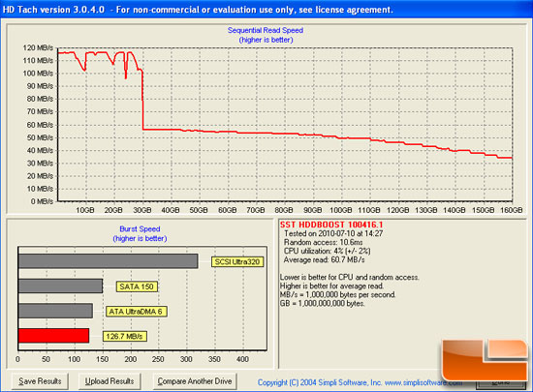Click the gray SCSI Ultra320 bar

pyautogui.click(x=108, y=261)
